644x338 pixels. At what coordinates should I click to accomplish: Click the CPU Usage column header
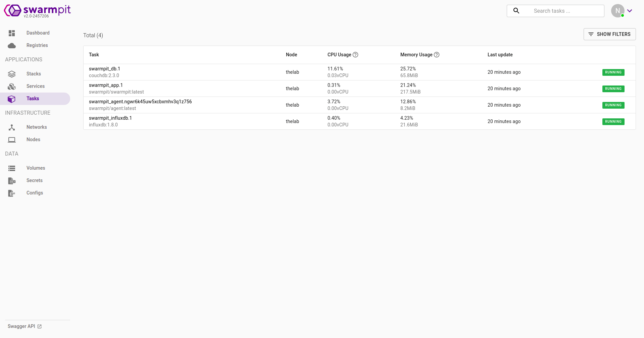click(x=339, y=55)
